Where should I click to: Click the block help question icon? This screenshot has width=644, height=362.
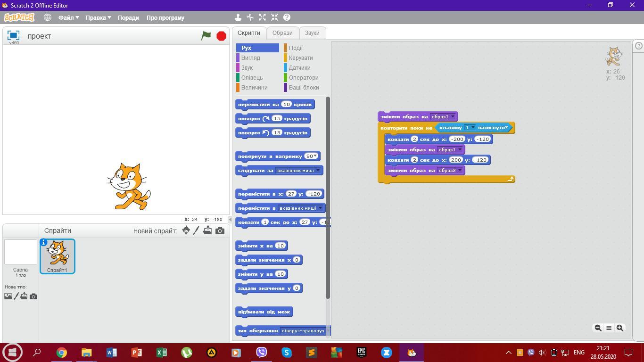point(287,17)
